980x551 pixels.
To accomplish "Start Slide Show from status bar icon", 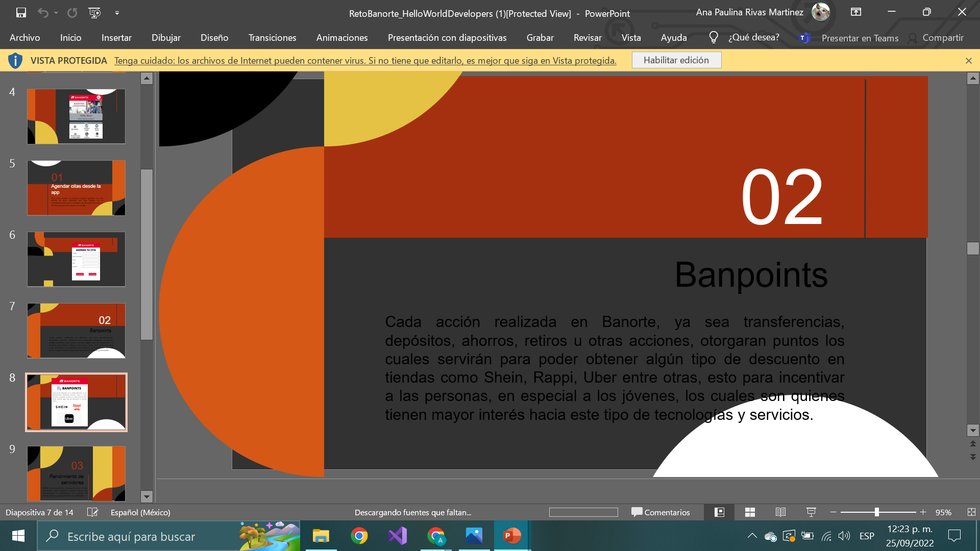I will 811,512.
